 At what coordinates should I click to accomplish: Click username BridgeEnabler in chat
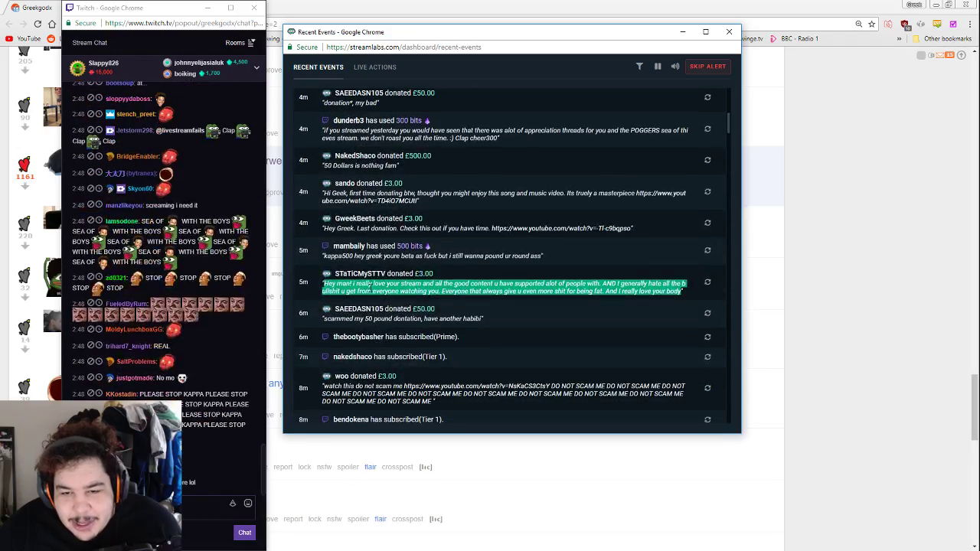(138, 157)
